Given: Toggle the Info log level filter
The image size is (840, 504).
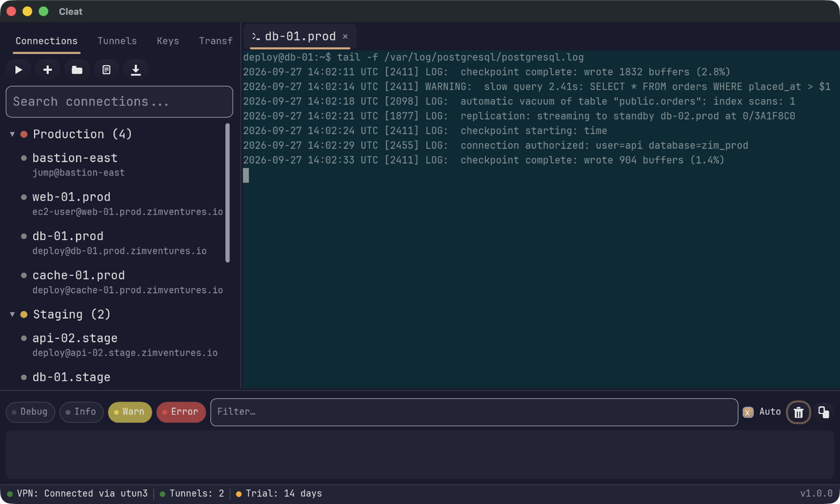Looking at the screenshot, I should [81, 412].
